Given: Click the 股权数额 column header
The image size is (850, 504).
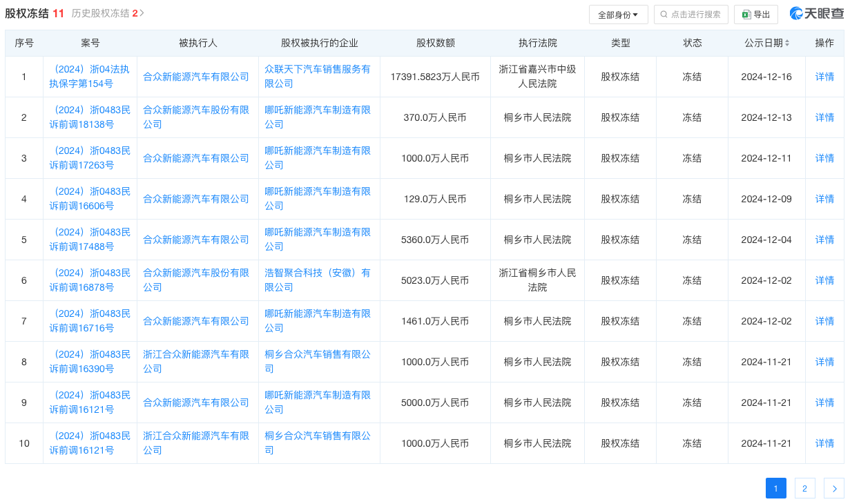Looking at the screenshot, I should pyautogui.click(x=435, y=43).
